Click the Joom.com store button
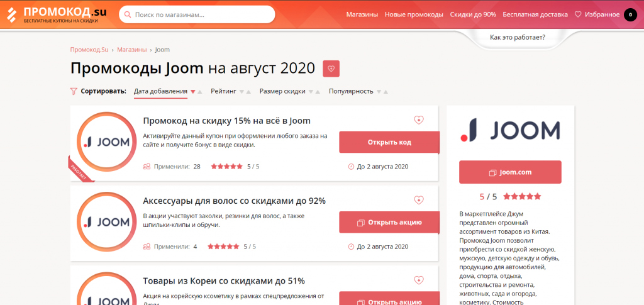Viewport: 644px width, 305px height. [510, 172]
